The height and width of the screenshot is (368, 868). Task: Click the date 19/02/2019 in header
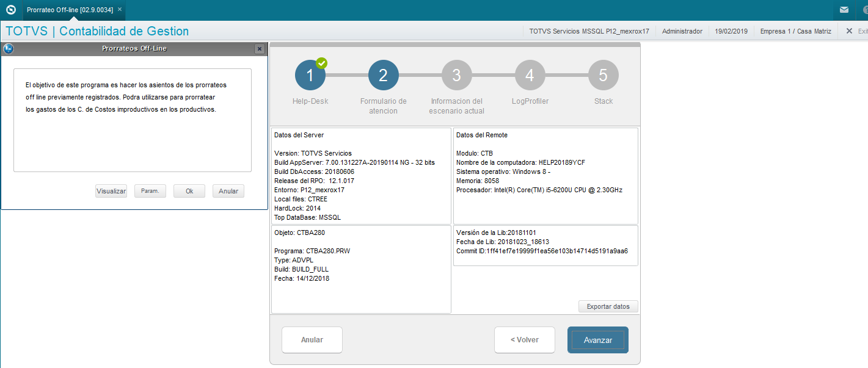731,31
